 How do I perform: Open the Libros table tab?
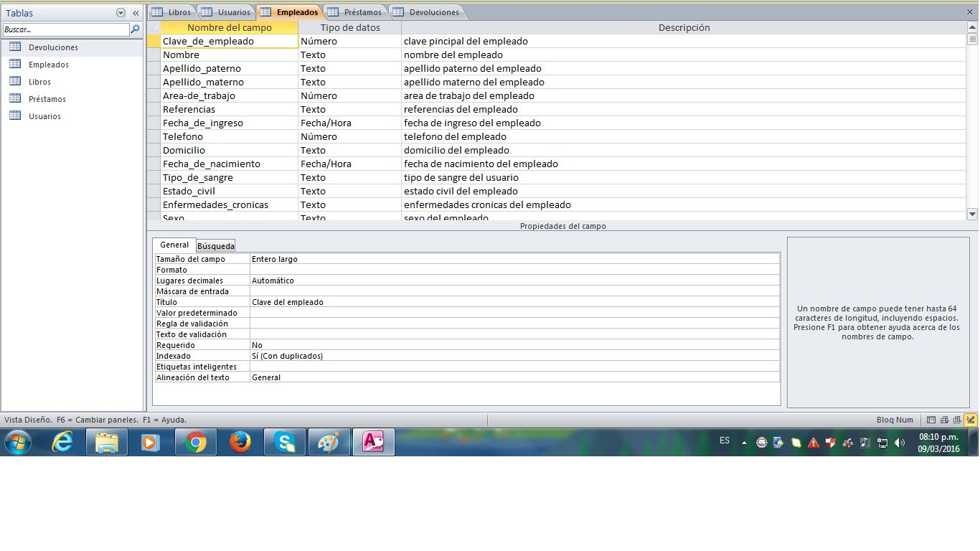[x=171, y=12]
